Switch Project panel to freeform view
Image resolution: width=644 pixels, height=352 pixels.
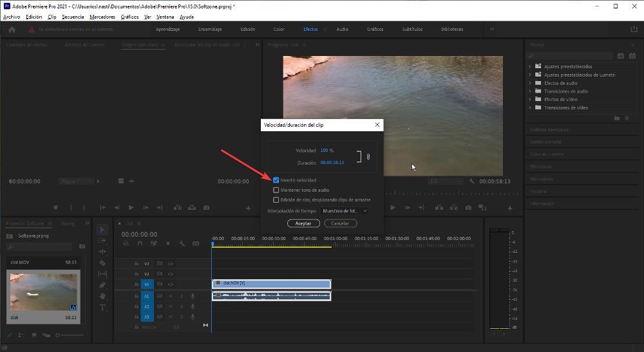tap(46, 335)
